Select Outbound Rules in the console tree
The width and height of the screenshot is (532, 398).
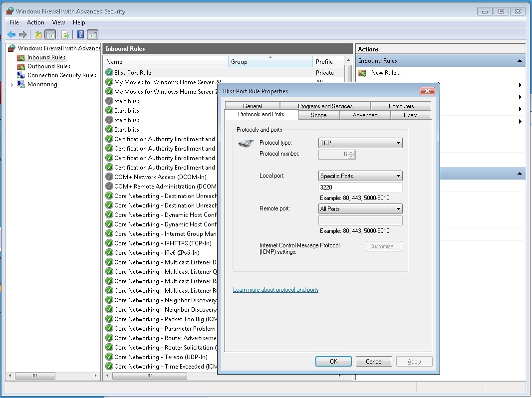(x=48, y=66)
